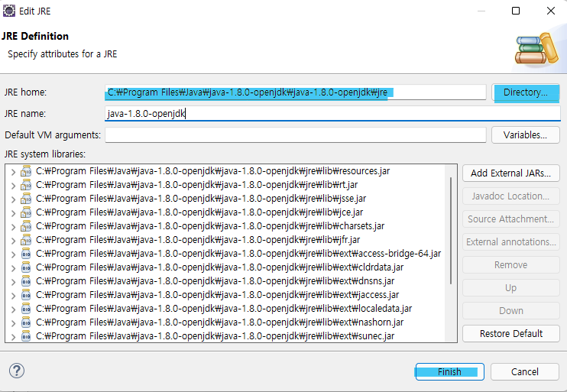
Task: Expand the resources.jar tree entry
Action: (x=14, y=172)
